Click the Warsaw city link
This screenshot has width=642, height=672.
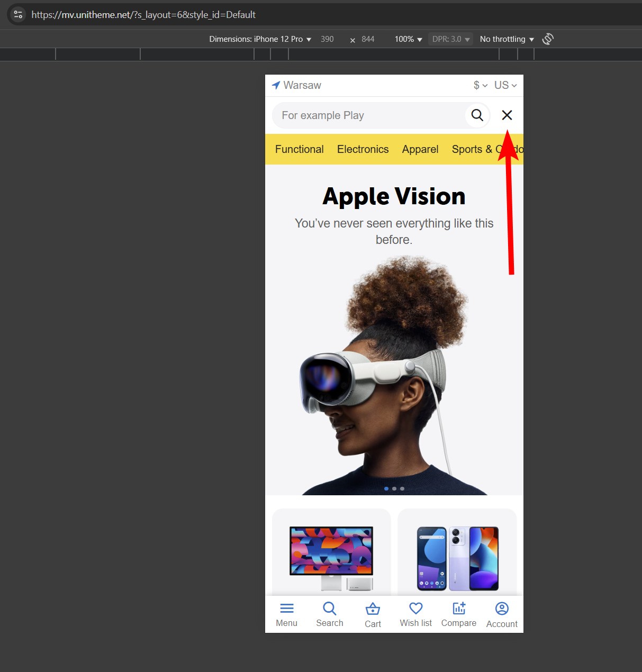tap(302, 85)
